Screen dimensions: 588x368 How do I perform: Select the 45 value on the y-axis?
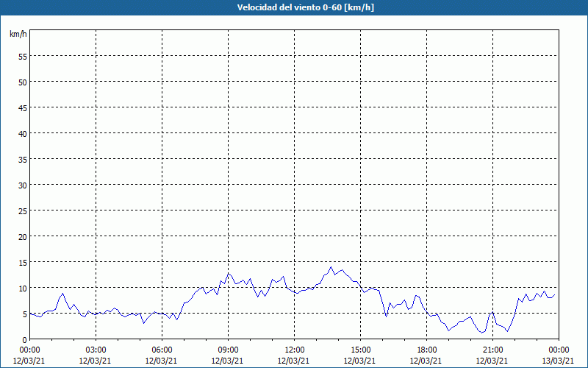coord(22,108)
